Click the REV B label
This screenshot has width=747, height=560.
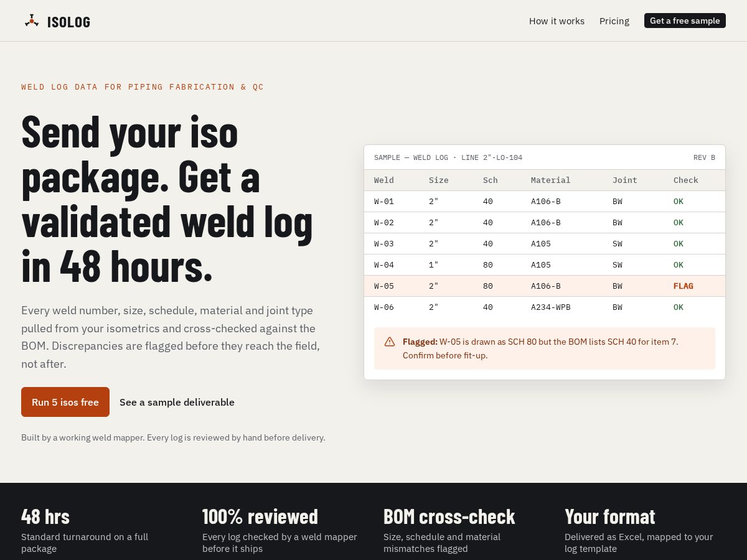704,158
